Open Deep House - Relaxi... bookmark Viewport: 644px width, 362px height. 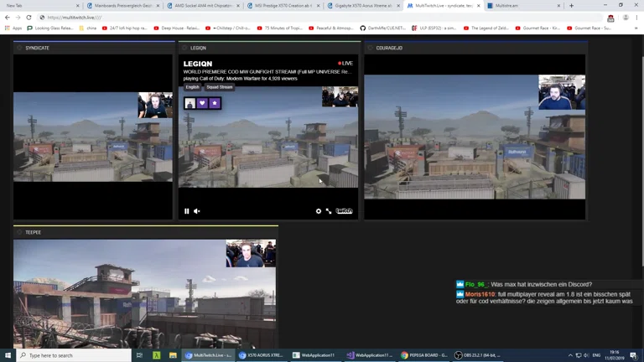tap(176, 28)
